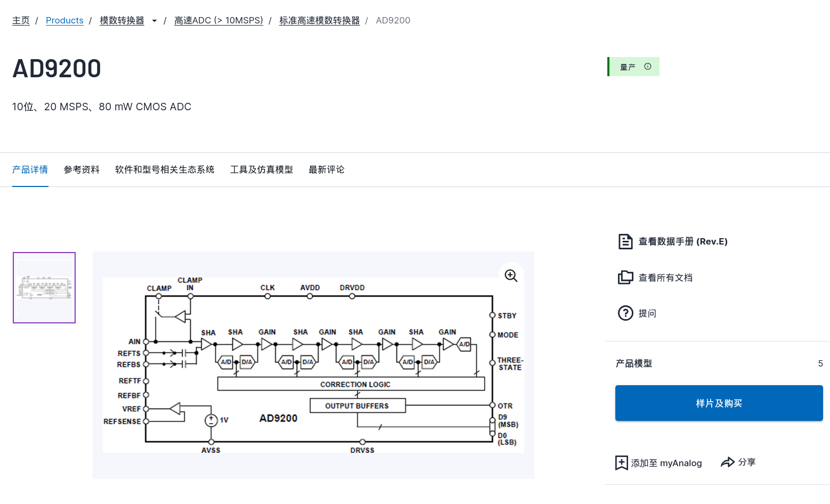Click the bookmark plus icon for myAnalog

point(622,463)
